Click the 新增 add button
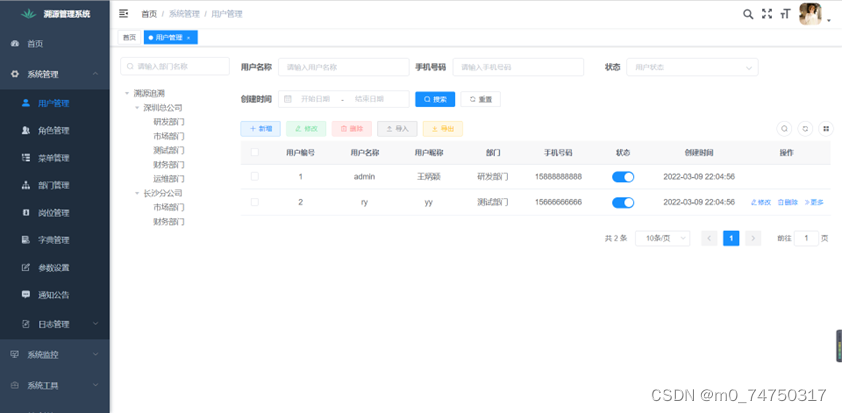The height and width of the screenshot is (413, 842). pos(260,129)
